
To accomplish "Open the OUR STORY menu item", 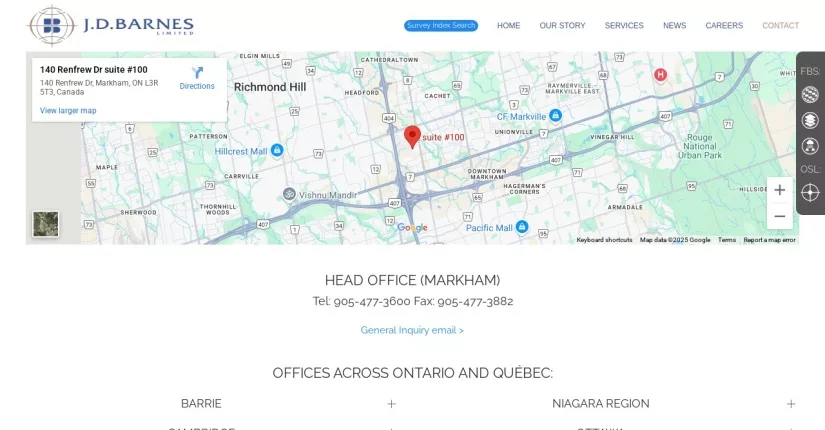I will pyautogui.click(x=562, y=25).
